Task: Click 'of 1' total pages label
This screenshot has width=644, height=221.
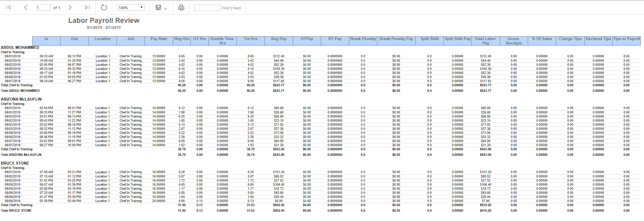Action: pyautogui.click(x=56, y=8)
